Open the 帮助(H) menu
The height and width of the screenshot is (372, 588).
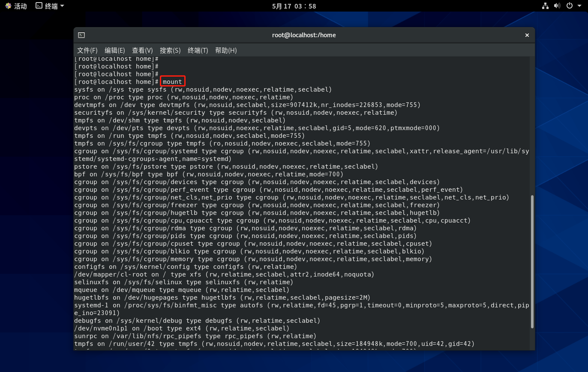[226, 51]
